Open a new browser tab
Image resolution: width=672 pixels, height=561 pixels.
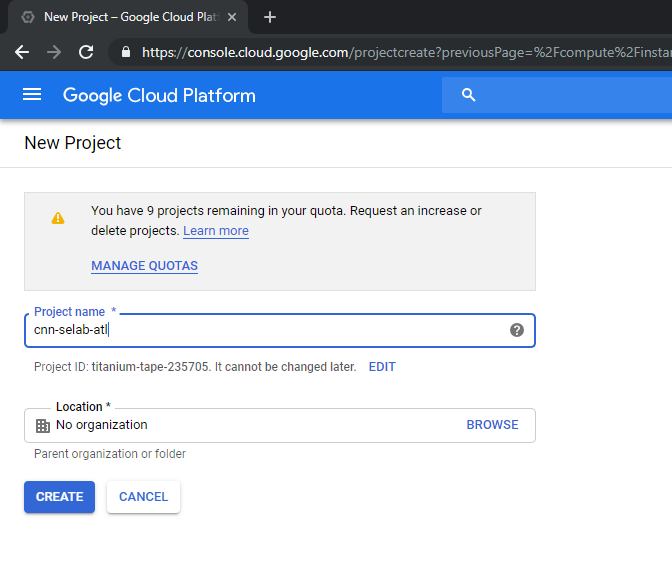pyautogui.click(x=269, y=17)
